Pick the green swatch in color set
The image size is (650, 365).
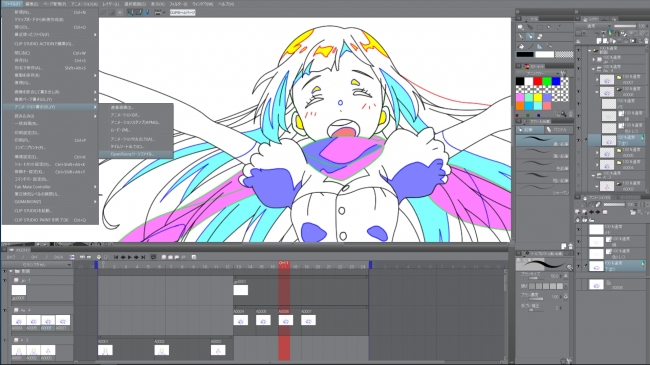pos(547,81)
